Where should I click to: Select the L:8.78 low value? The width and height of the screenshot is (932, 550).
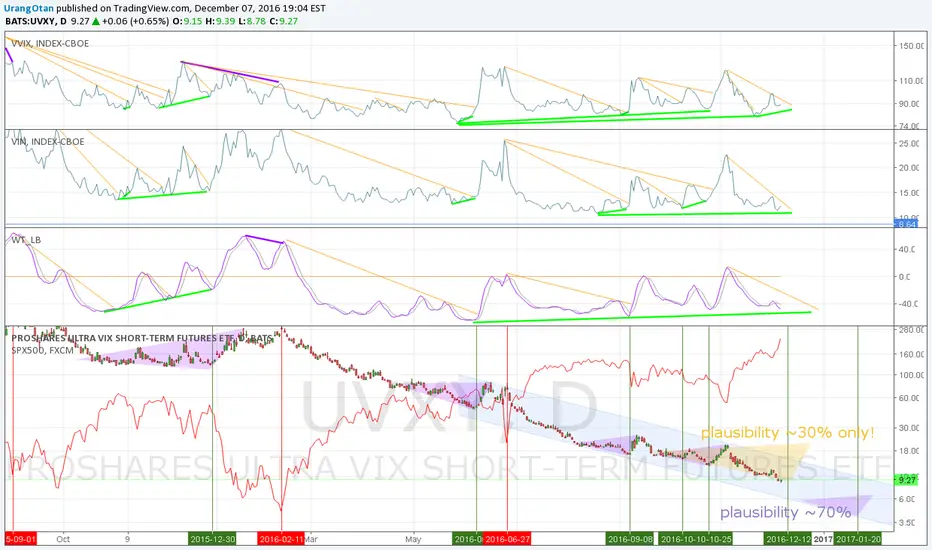pyautogui.click(x=250, y=21)
